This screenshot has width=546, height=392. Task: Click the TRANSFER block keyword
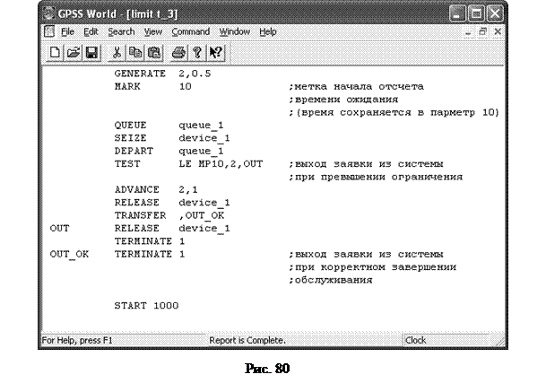tap(140, 215)
